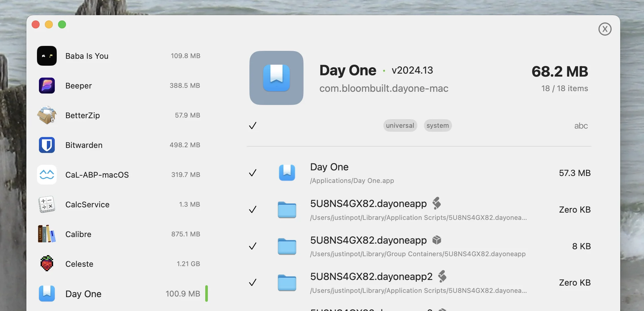Click the 68.2 MB total size

click(560, 72)
